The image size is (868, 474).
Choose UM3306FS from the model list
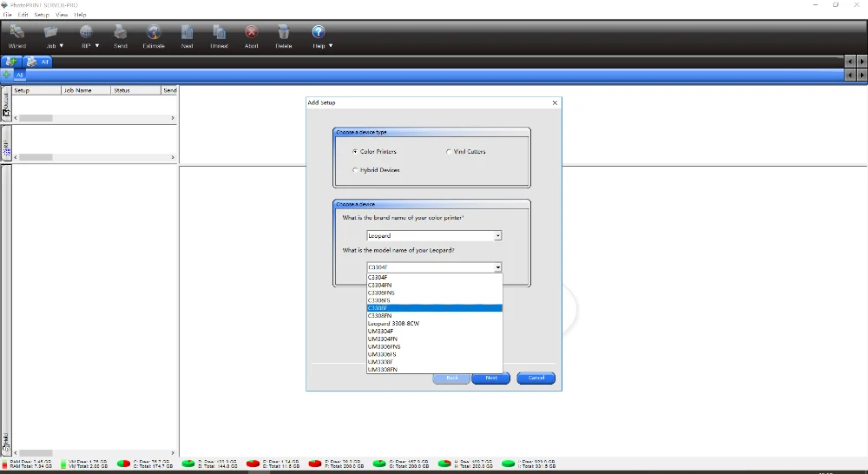(x=435, y=354)
